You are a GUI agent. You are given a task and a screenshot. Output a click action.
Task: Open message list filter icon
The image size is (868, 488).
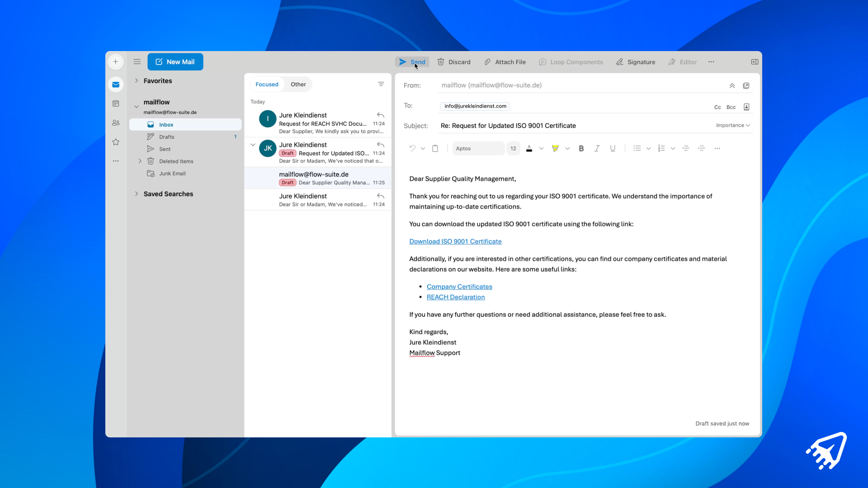click(381, 84)
